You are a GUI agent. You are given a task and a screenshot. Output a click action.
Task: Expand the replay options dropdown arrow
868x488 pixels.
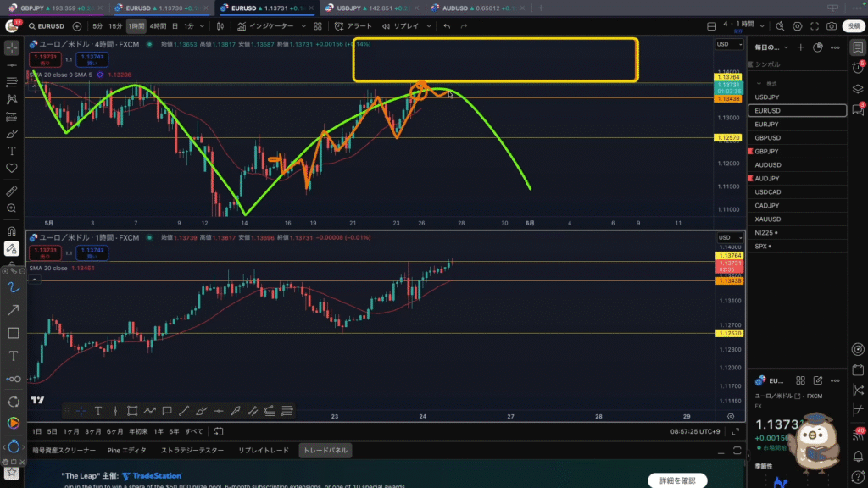pos(428,26)
